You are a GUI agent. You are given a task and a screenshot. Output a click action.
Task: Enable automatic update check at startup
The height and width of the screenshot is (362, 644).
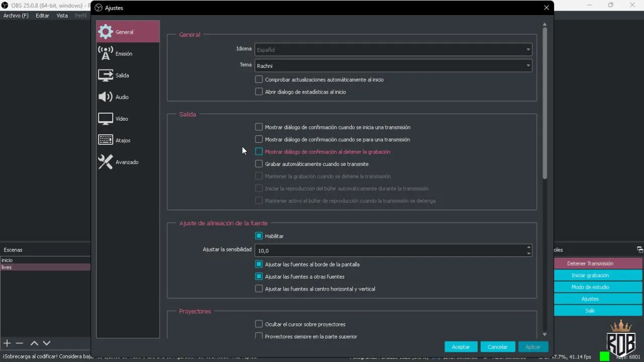[259, 79]
